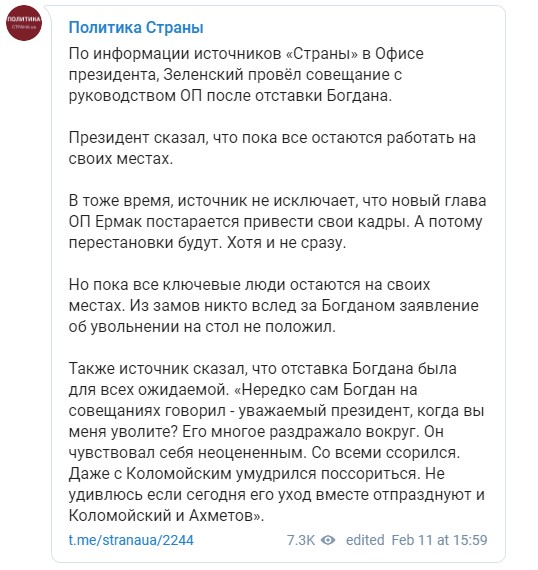538x570 pixels.
Task: Open the Политика Страны channel name
Action: (x=136, y=28)
